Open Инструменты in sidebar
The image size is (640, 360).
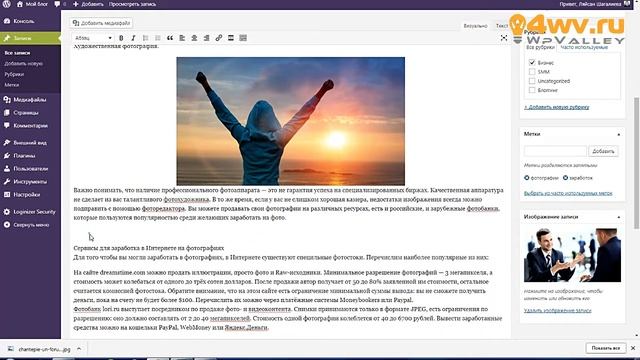coord(30,182)
